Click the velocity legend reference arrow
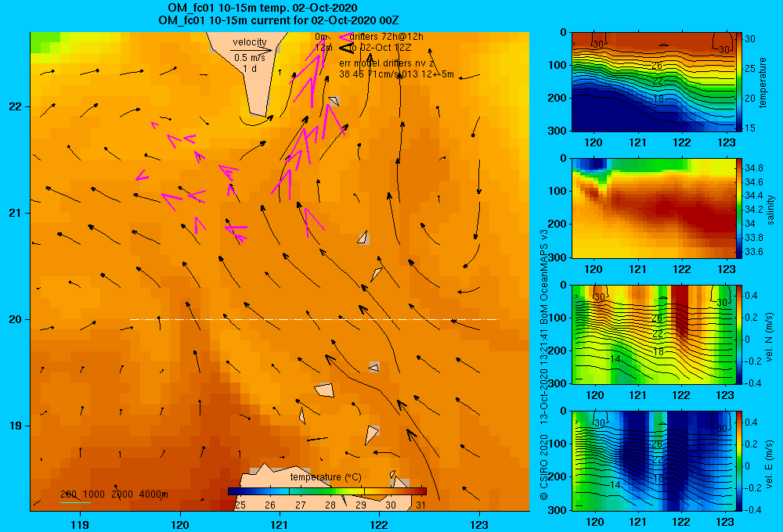 [251, 50]
